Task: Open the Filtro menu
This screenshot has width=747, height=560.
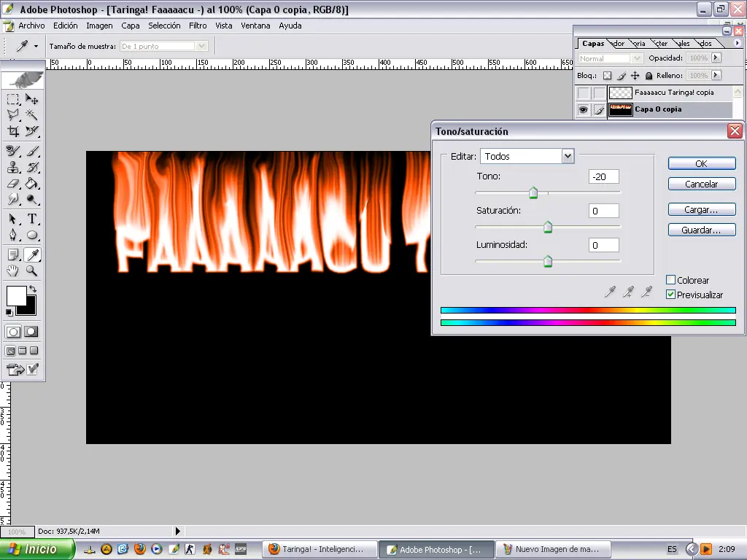Action: coord(198,26)
